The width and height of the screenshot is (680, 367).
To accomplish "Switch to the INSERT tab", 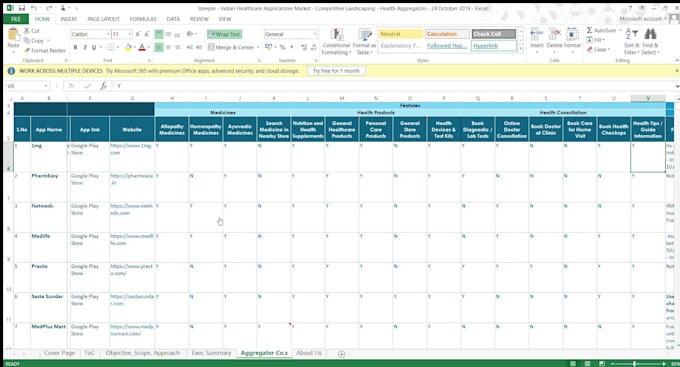I will click(x=69, y=19).
